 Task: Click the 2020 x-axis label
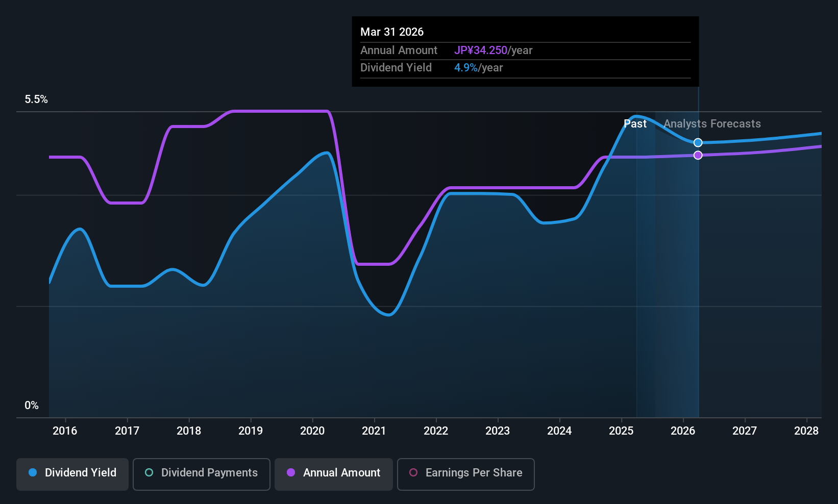(312, 431)
